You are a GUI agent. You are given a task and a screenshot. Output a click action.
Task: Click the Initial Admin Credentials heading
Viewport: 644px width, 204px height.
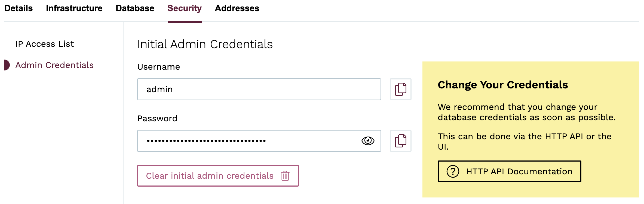coord(205,44)
